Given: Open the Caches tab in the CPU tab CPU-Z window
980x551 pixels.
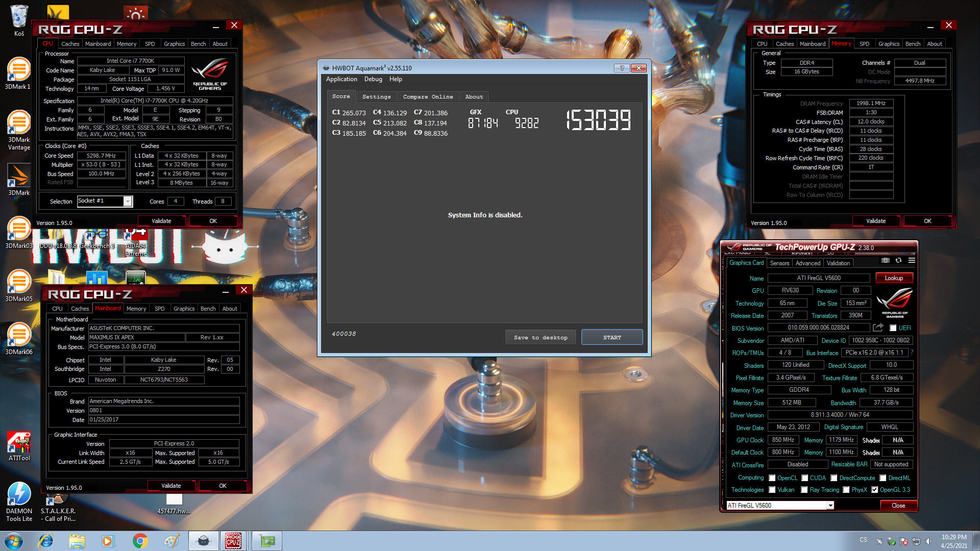Looking at the screenshot, I should pos(70,44).
